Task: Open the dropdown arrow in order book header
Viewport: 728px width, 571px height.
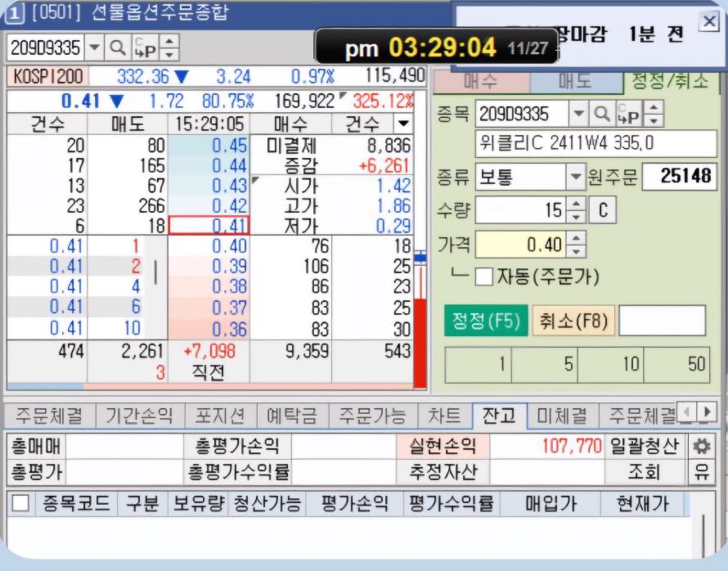Action: pyautogui.click(x=403, y=124)
